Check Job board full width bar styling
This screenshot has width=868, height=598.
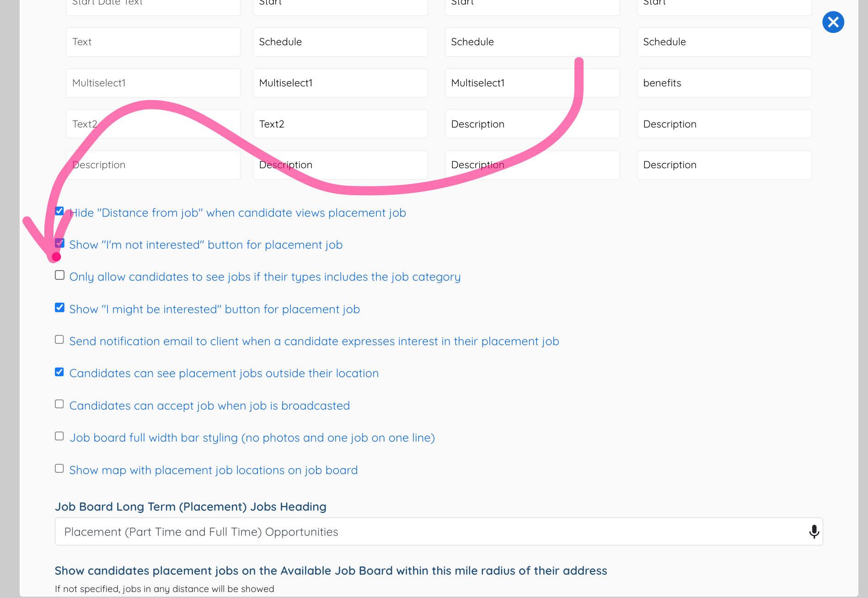pos(59,436)
